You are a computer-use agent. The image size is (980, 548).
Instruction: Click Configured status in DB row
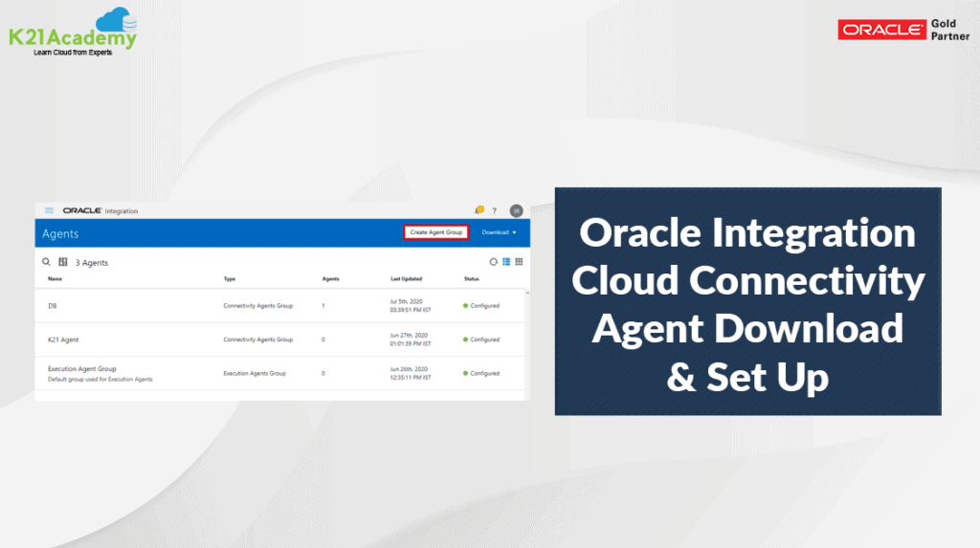click(481, 305)
